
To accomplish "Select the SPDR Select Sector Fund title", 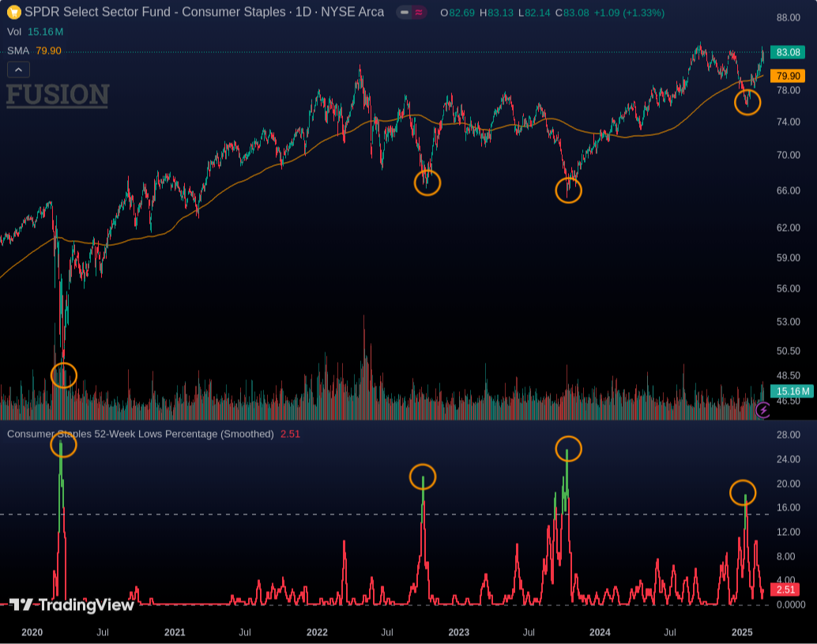I will tap(204, 12).
